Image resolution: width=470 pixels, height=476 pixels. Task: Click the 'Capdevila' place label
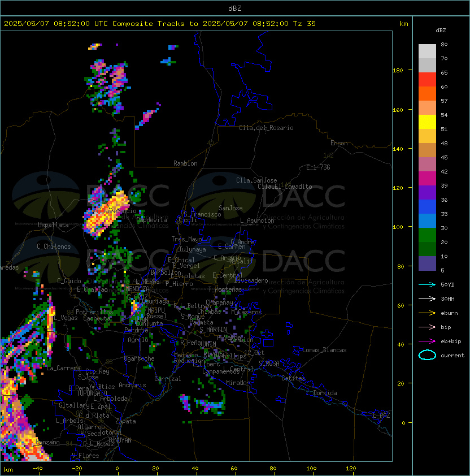[x=152, y=220]
